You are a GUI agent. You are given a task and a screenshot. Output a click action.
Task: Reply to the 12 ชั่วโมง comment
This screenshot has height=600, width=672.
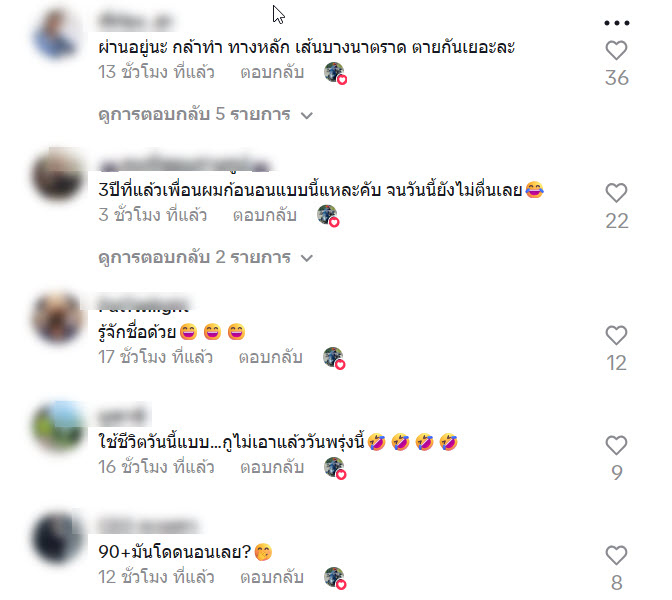point(272,577)
